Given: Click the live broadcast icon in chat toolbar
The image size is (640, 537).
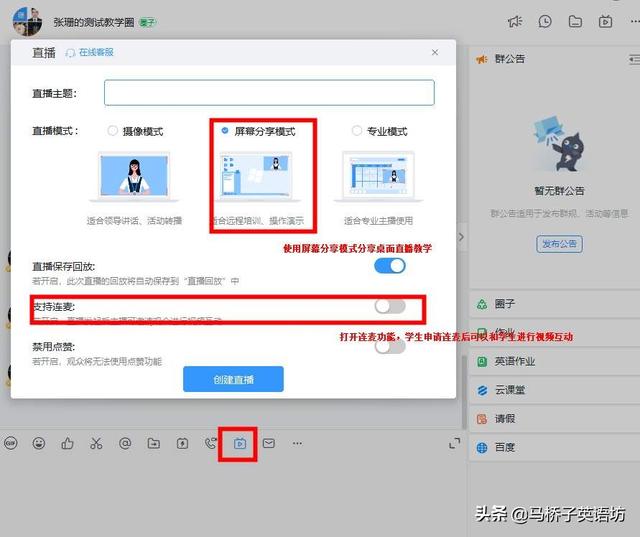Looking at the screenshot, I should (240, 443).
